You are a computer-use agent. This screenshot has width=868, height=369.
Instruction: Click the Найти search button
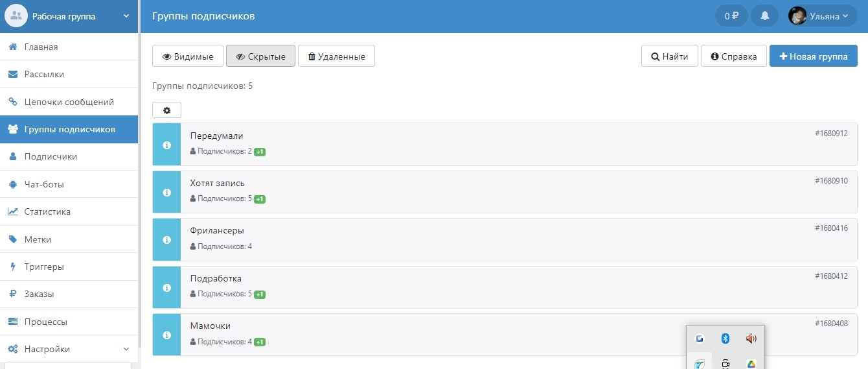[669, 56]
